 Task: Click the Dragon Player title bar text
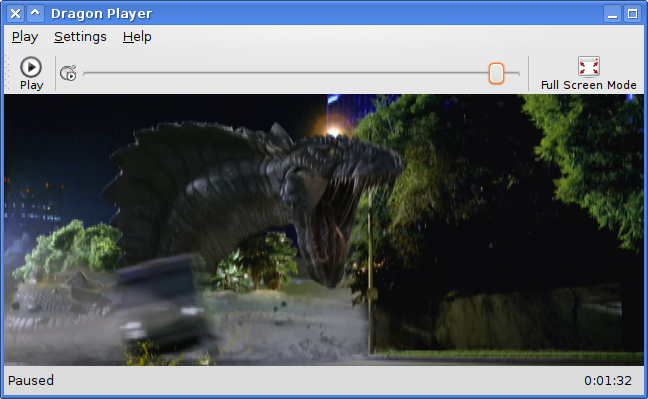point(102,14)
